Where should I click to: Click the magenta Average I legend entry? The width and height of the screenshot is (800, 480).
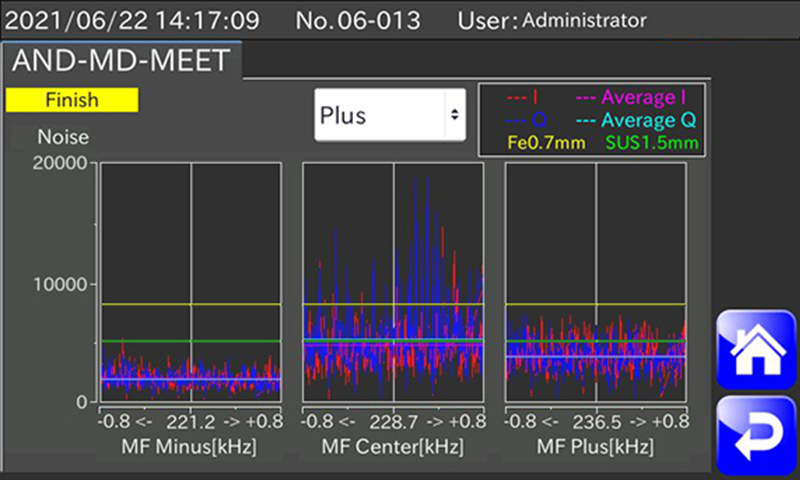(x=631, y=96)
